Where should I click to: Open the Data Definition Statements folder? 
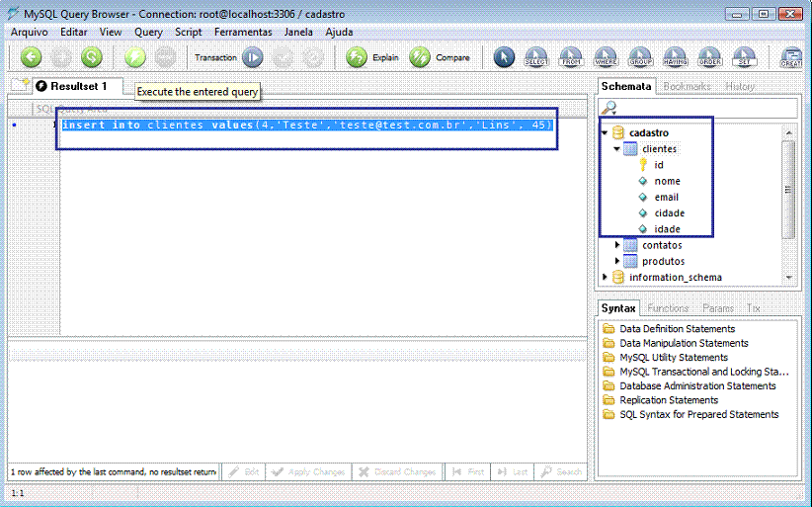pyautogui.click(x=677, y=329)
